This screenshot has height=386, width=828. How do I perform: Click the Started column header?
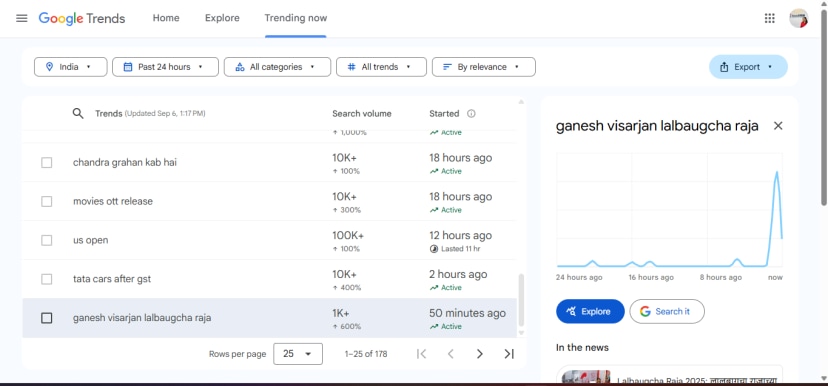coord(444,114)
